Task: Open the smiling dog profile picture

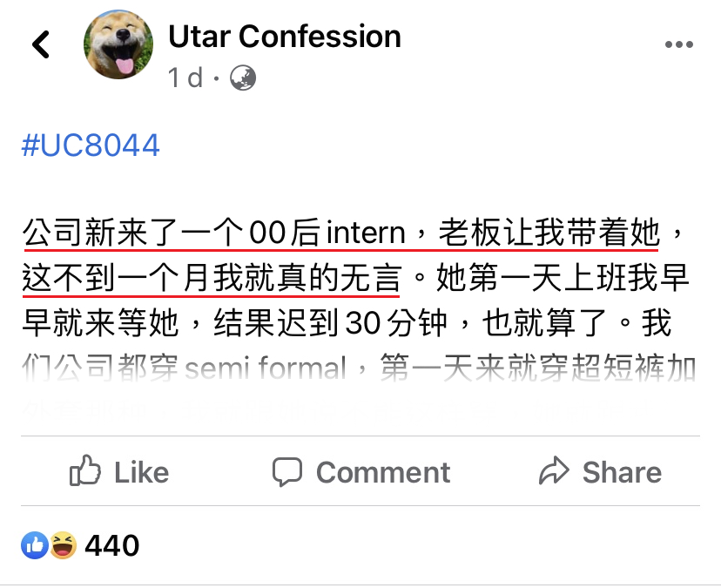Action: tap(119, 45)
